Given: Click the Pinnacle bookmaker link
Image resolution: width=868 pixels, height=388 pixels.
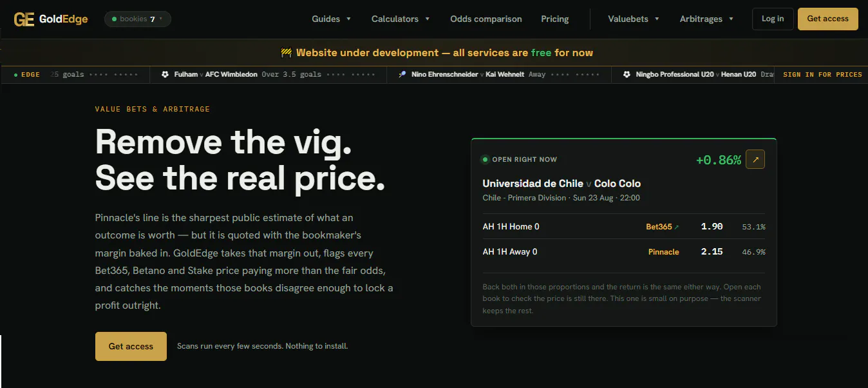Looking at the screenshot, I should tap(664, 252).
